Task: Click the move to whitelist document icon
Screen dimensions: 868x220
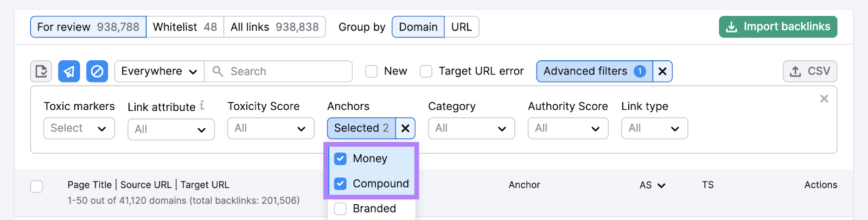Action: 41,71
